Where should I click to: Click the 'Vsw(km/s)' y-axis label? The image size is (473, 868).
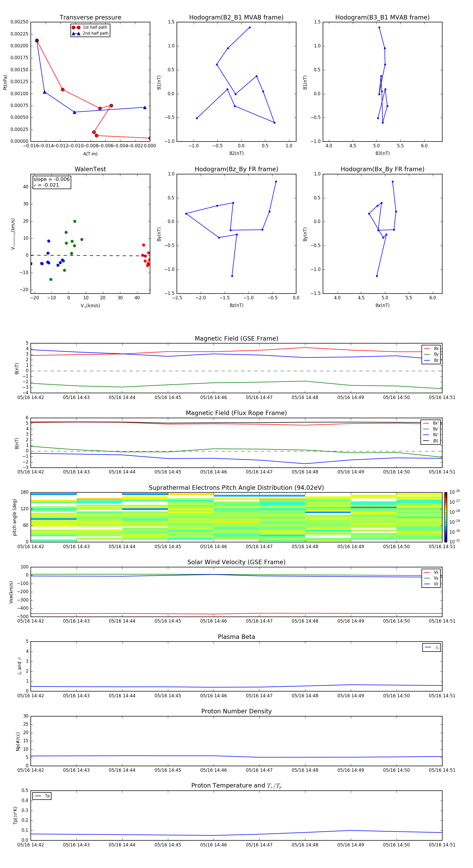11,592
